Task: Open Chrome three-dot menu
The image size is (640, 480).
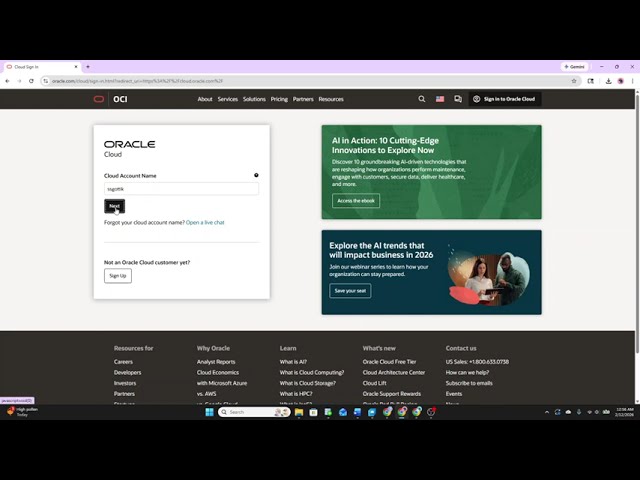Action: click(633, 81)
